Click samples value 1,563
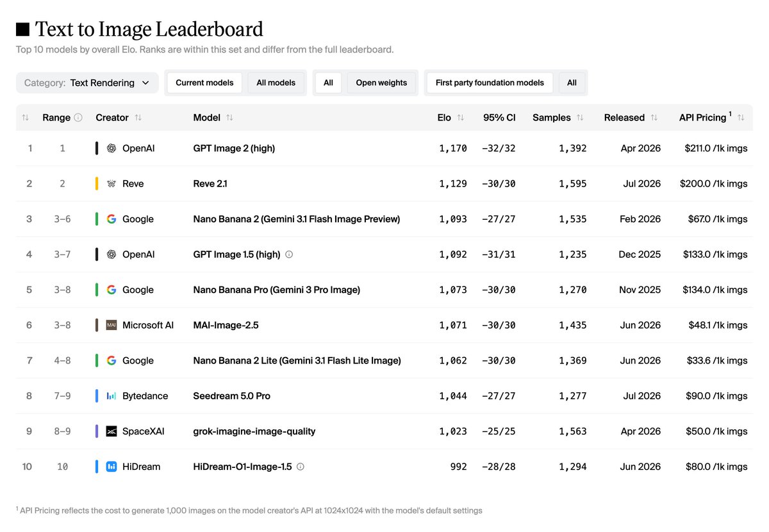Viewport: 769px width, 532px height. coord(573,431)
